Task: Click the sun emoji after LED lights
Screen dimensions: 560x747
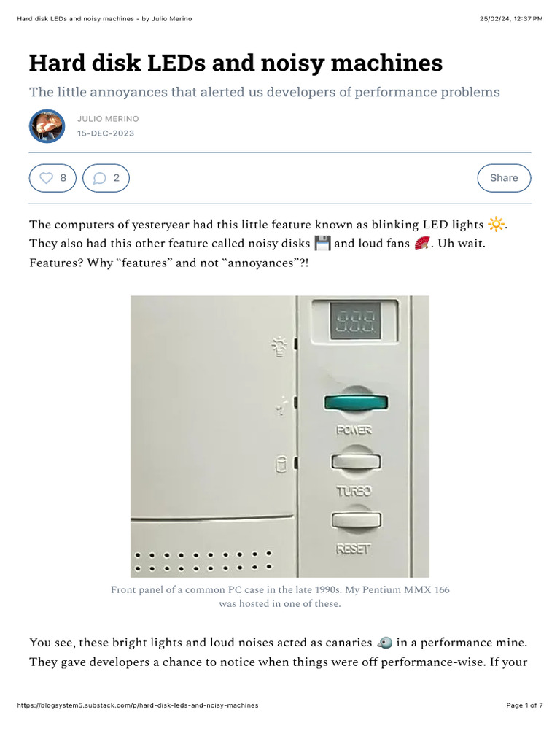Action: (x=496, y=225)
